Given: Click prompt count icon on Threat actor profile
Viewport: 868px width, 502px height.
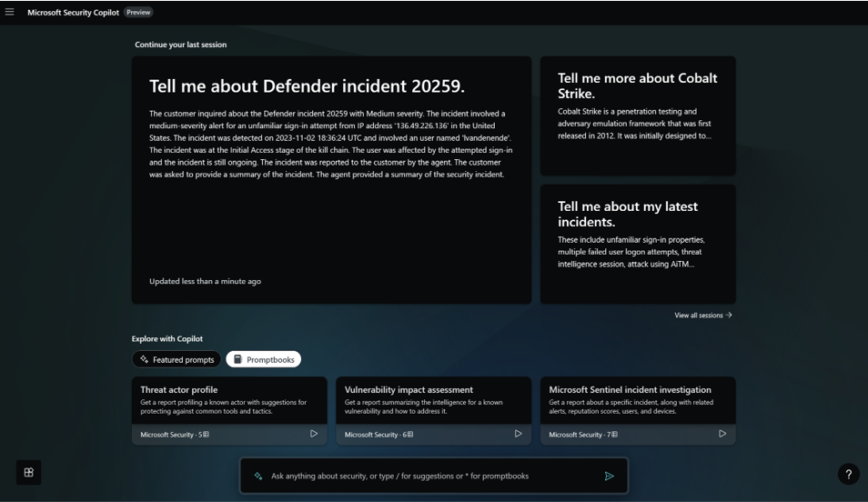Looking at the screenshot, I should click(x=206, y=435).
